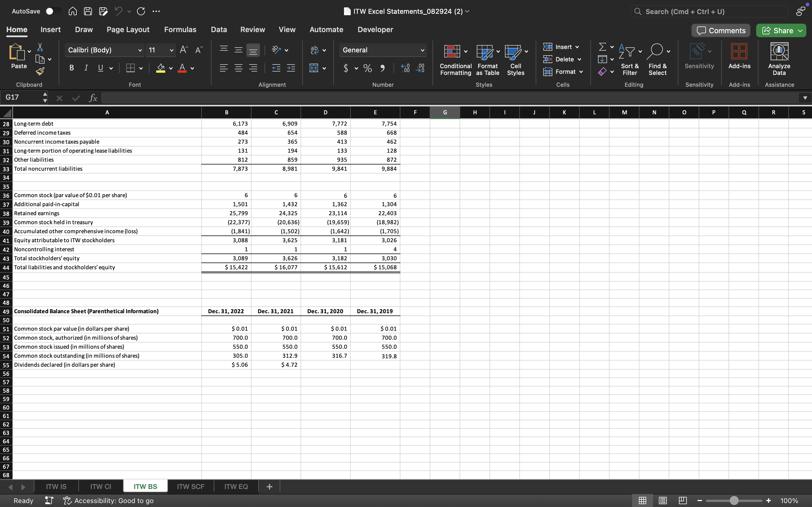Open the Comments panel
This screenshot has height=507, width=812.
[x=720, y=30]
